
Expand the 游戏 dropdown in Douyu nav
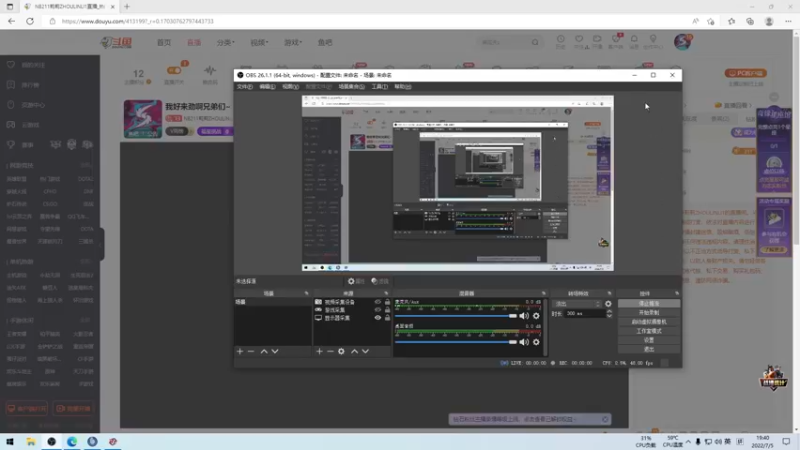click(x=293, y=42)
